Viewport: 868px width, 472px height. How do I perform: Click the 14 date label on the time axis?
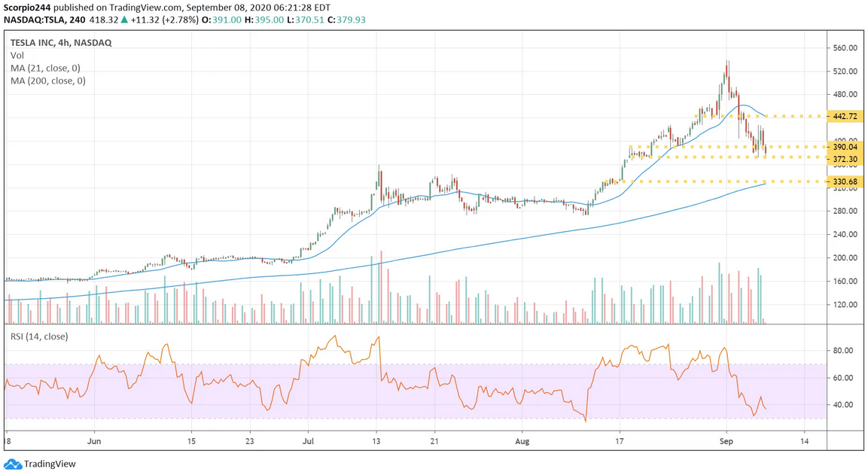point(804,441)
